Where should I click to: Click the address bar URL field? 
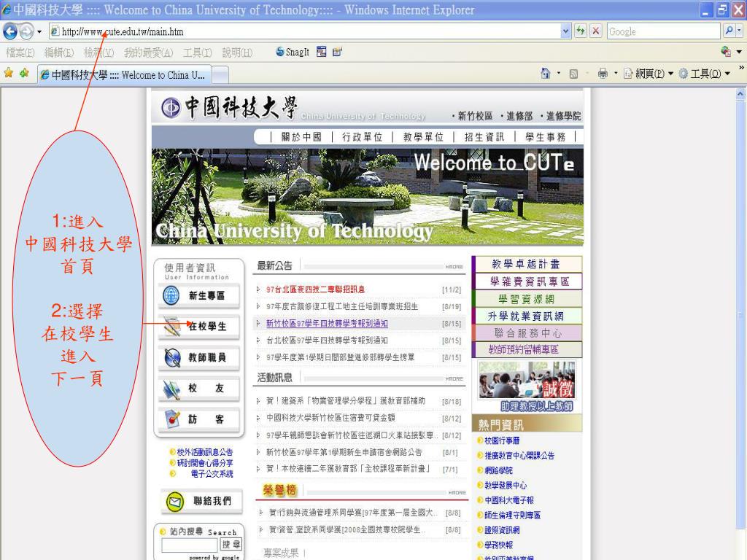click(305, 31)
